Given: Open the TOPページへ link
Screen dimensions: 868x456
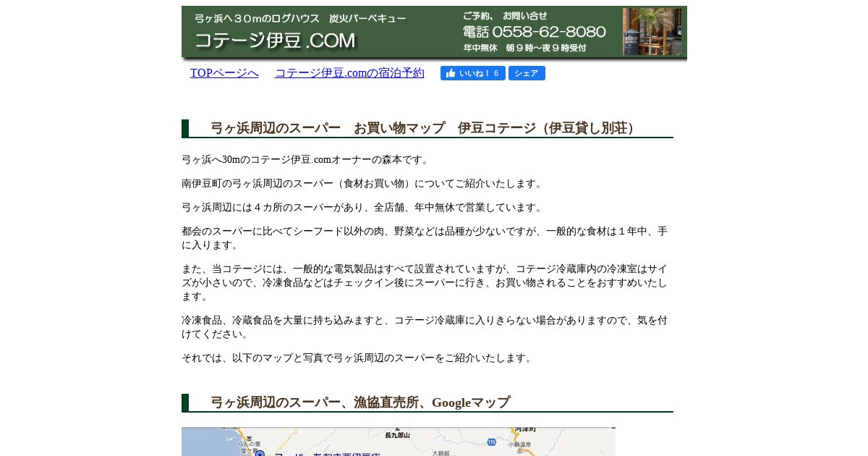Looking at the screenshot, I should tap(224, 73).
